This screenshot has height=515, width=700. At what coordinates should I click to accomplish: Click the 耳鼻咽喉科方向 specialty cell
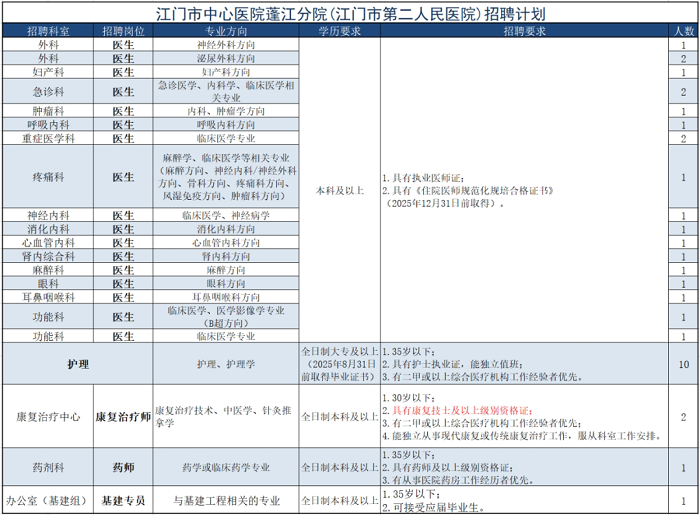tap(226, 297)
